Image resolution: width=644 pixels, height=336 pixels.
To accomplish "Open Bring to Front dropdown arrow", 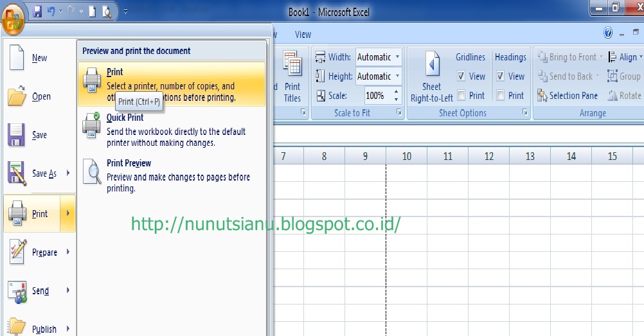I will tap(602, 57).
